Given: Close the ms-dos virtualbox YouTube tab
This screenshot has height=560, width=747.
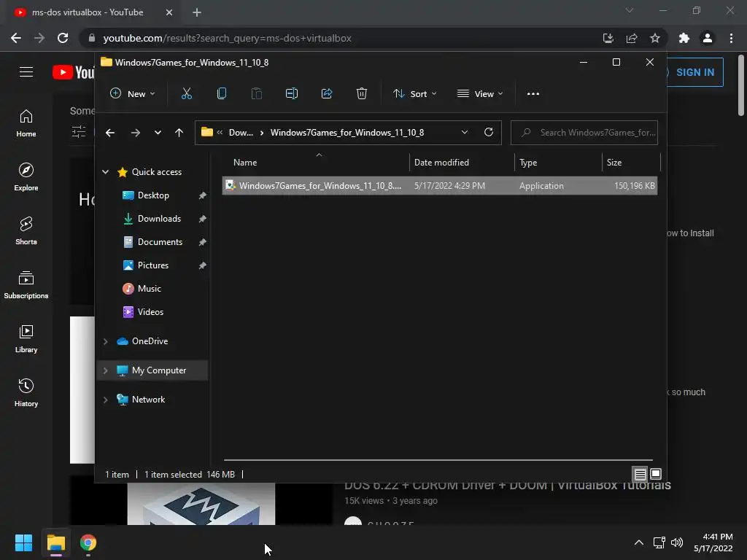Looking at the screenshot, I should coord(169,12).
